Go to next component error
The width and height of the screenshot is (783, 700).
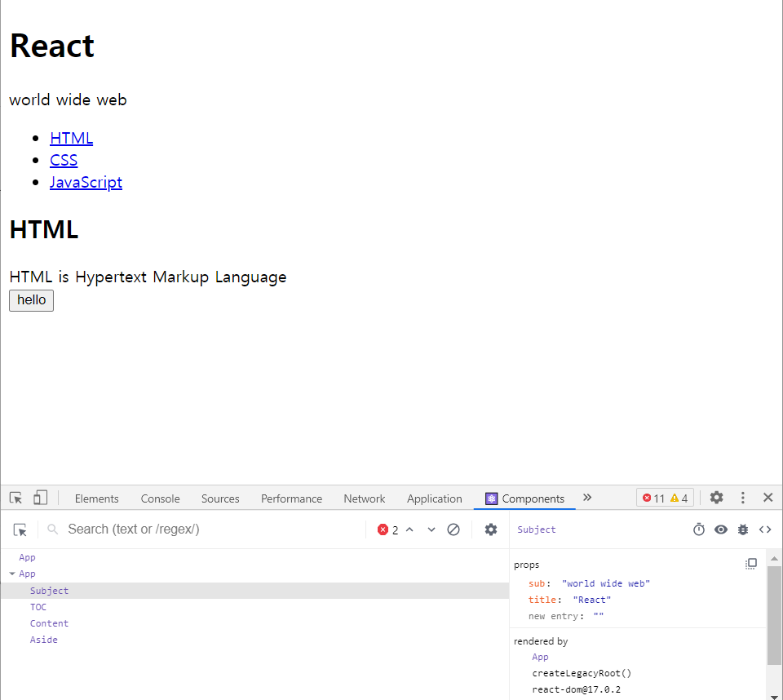point(431,529)
